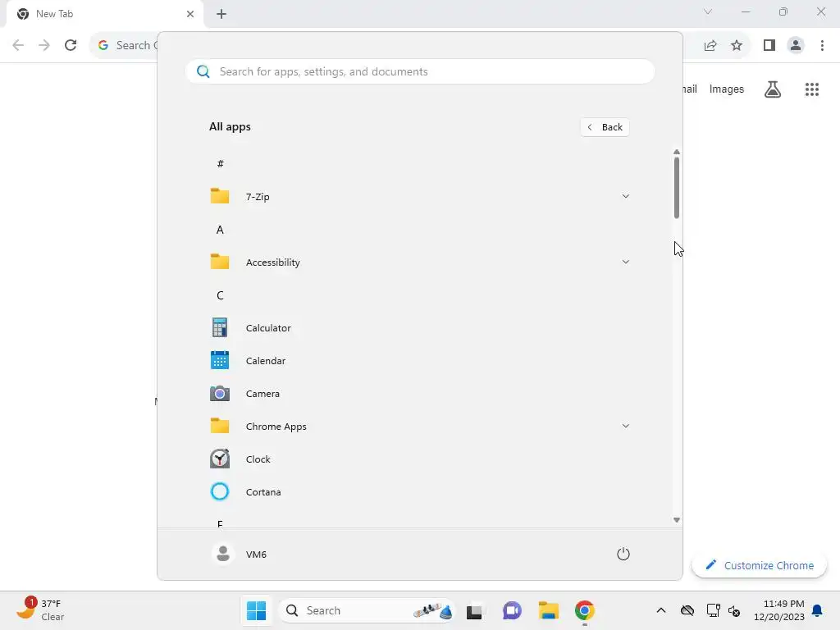
Task: Open the Search Labs flask icon
Action: [773, 89]
